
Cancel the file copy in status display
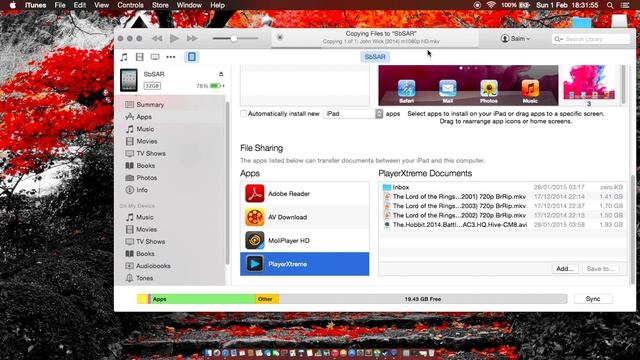click(x=280, y=37)
